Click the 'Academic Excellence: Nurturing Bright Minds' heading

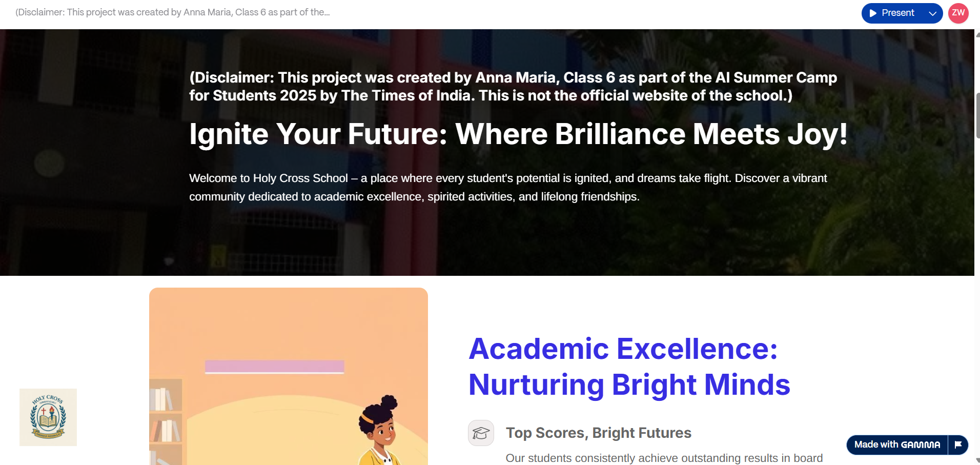[629, 367]
